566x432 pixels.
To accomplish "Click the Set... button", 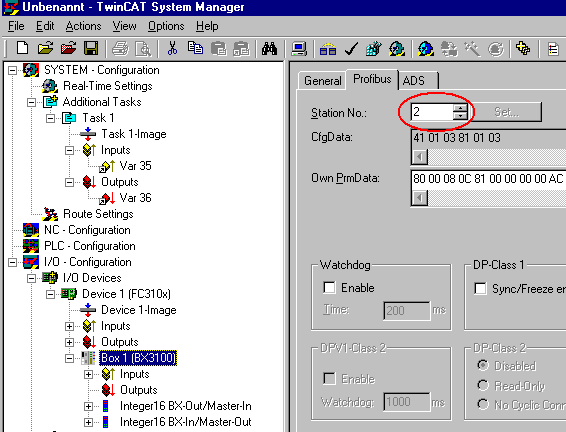I will tap(507, 112).
